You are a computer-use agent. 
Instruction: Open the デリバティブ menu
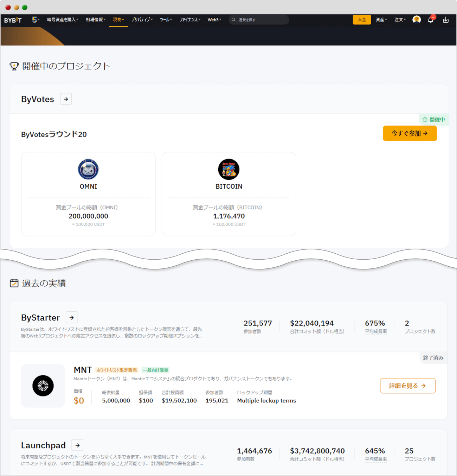(142, 20)
